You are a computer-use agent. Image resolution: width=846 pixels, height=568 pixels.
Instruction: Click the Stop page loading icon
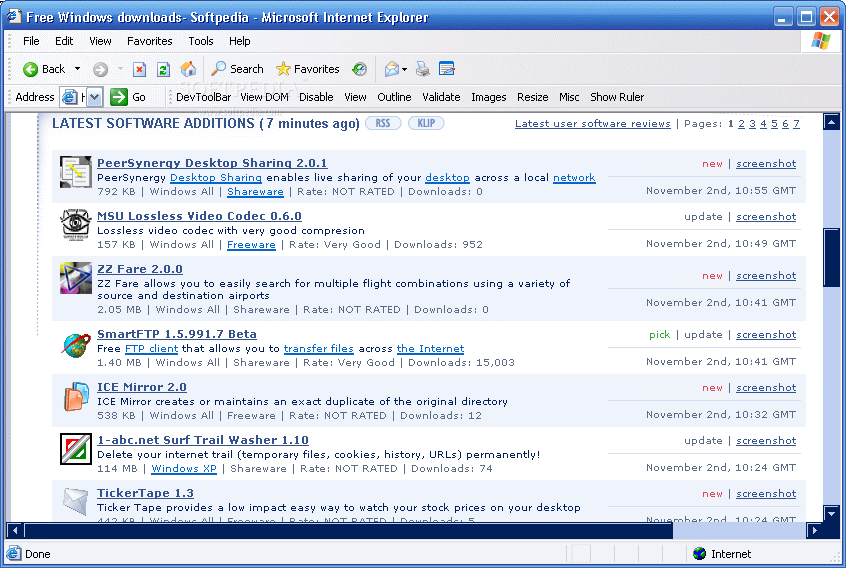click(139, 69)
